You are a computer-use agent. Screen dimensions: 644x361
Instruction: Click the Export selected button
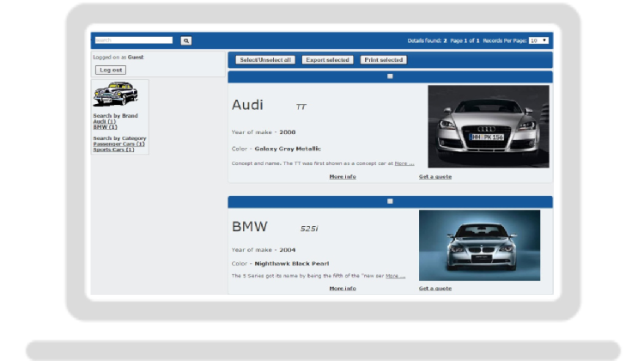coord(327,60)
